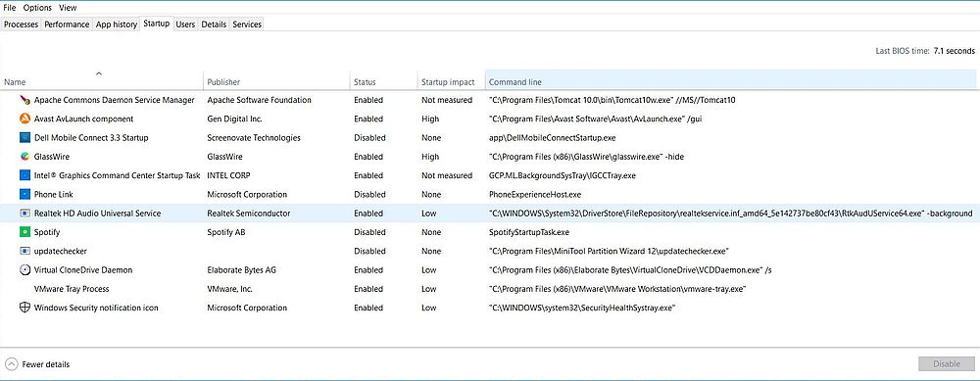Select Dell Mobile Connect 3.3 Startup entry
980x381 pixels.
90,137
